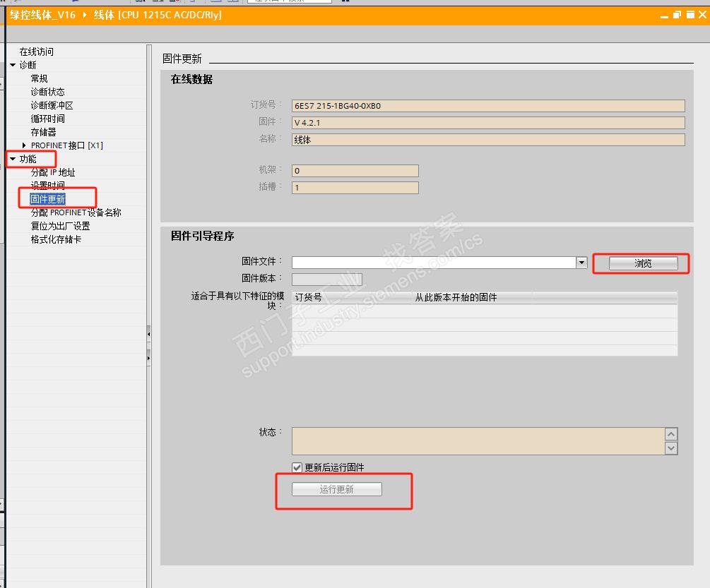This screenshot has height=588, width=710.
Task: Click the 名称 field showing 线体
Action: click(x=488, y=140)
